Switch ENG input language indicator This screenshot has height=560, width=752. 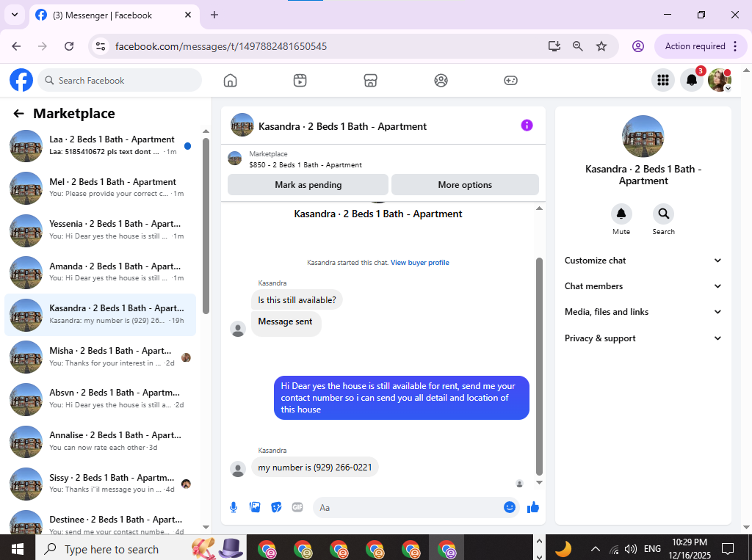coord(652,548)
